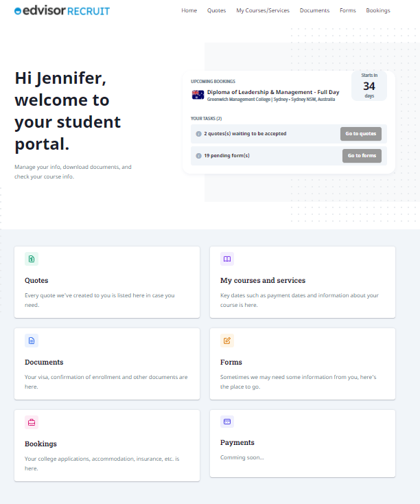The image size is (420, 504).
Task: Select Documents in the top navigation bar
Action: point(314,10)
